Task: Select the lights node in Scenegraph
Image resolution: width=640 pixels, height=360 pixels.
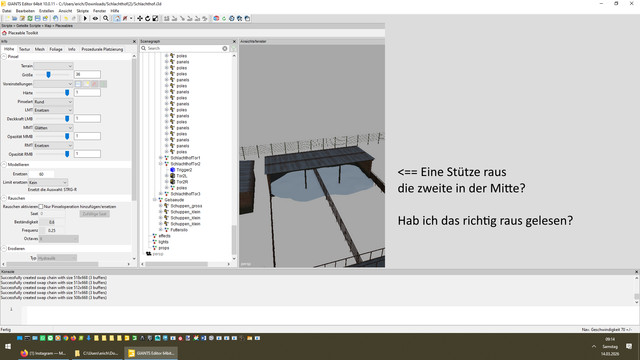Action: [163, 242]
